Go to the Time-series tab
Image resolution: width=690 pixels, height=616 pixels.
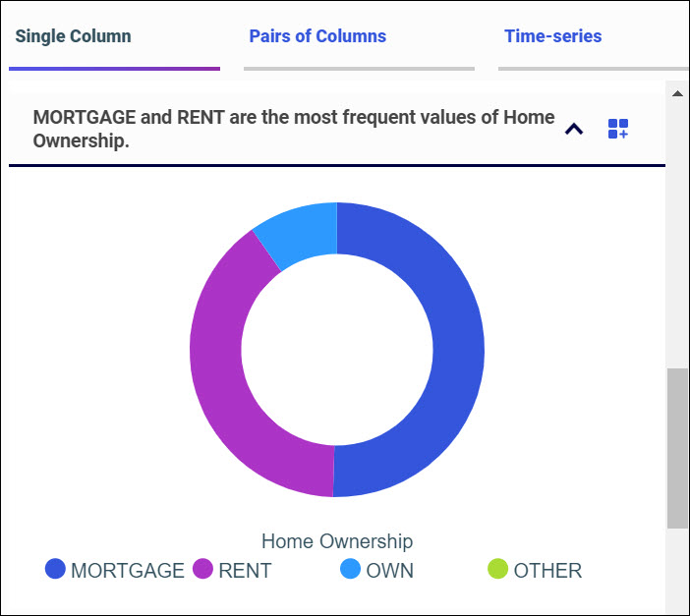pos(552,36)
